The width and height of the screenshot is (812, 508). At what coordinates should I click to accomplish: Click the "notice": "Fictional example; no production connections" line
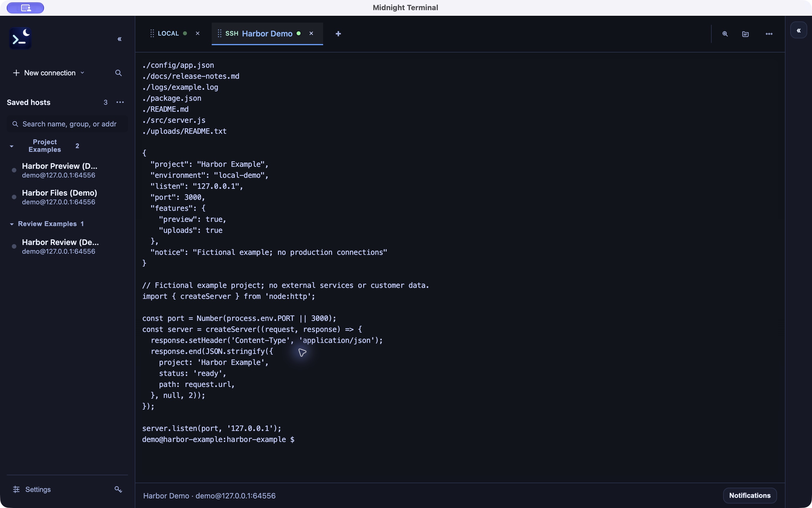click(x=269, y=252)
